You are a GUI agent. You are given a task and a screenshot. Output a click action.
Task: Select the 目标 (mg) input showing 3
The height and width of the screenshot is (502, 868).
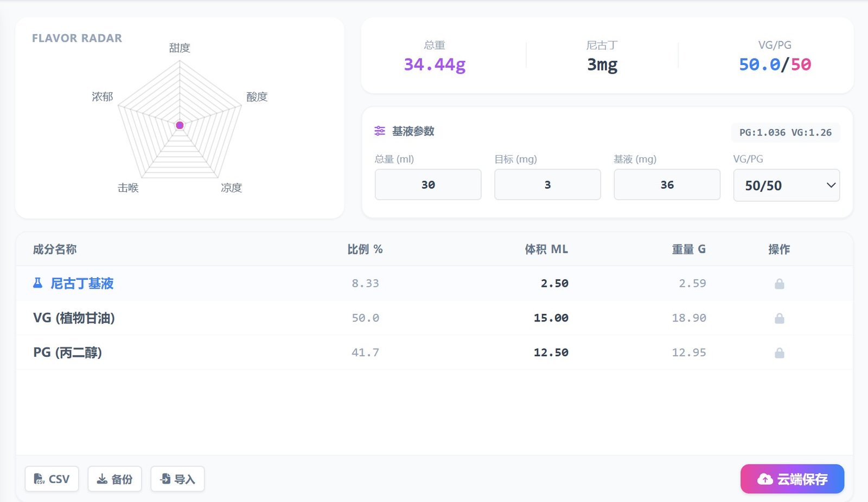coord(547,185)
